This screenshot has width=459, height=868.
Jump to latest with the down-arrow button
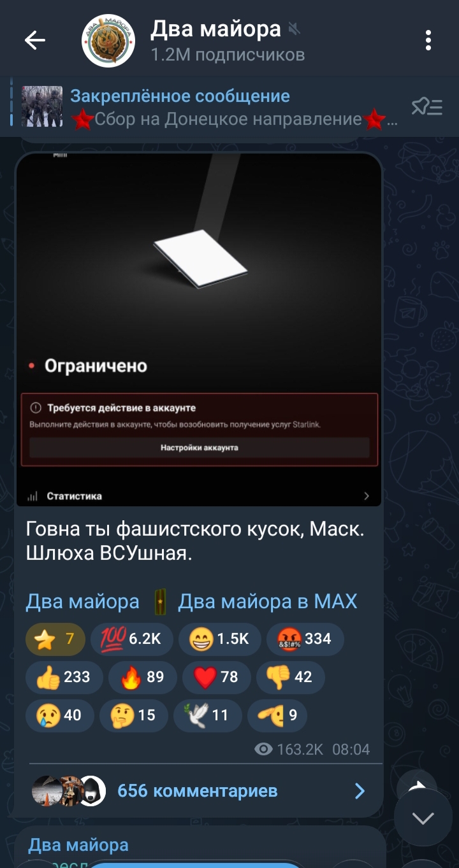coord(423,817)
